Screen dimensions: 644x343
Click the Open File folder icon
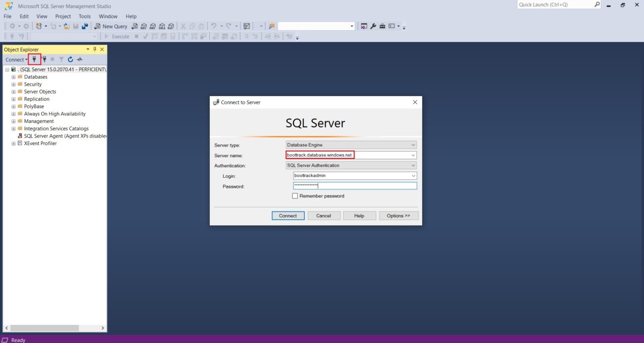(x=66, y=26)
